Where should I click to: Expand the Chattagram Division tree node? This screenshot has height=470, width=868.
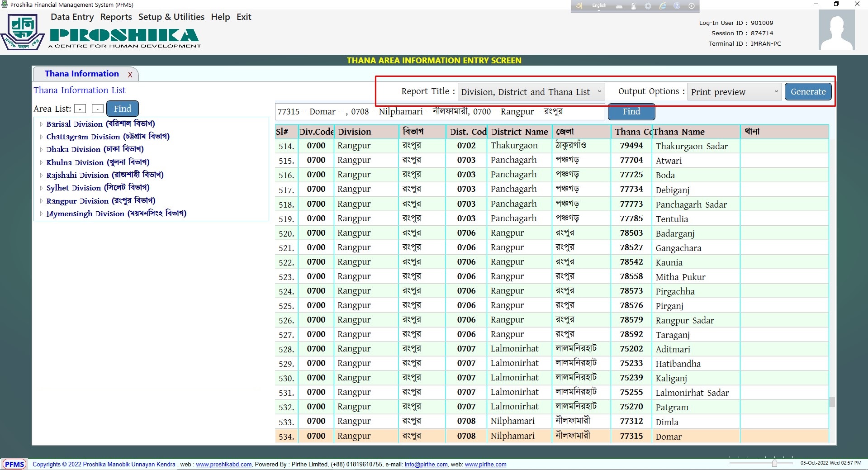(x=41, y=137)
